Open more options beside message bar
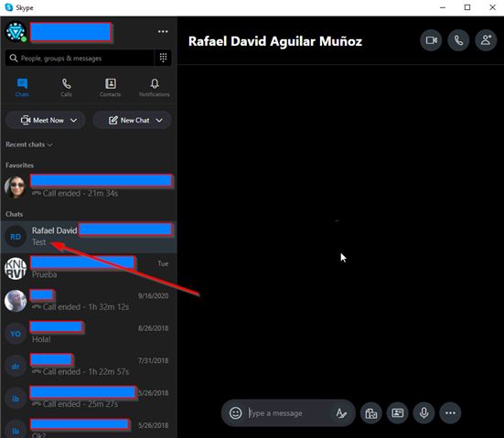 click(450, 413)
